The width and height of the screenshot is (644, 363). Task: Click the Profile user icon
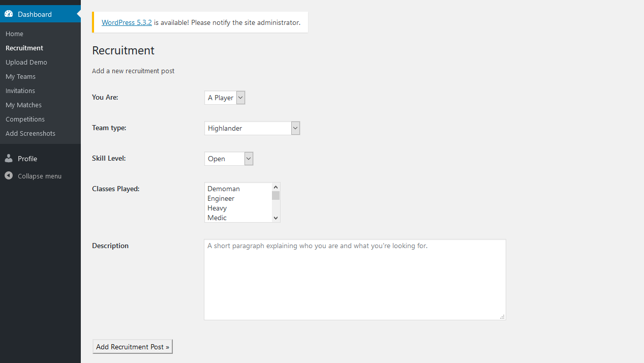pos(9,159)
